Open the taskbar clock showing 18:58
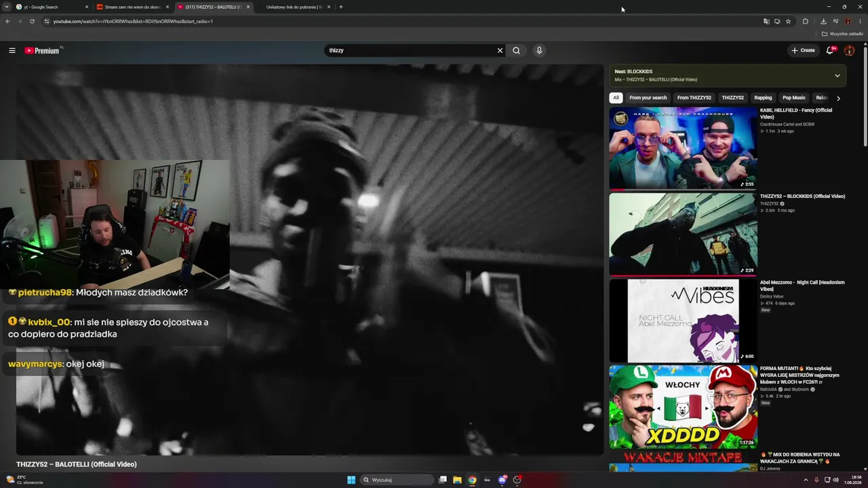 point(852,480)
